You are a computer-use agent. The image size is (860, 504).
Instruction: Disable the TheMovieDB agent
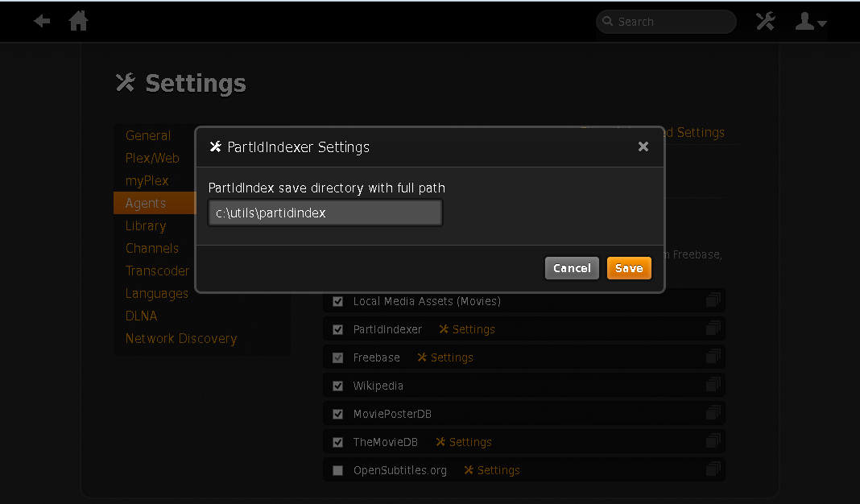tap(337, 441)
